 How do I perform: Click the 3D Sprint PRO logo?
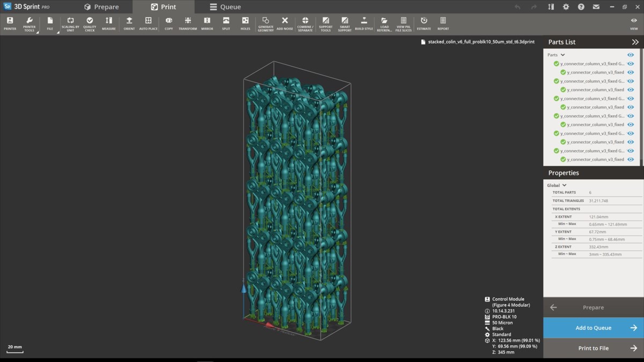coord(27,7)
